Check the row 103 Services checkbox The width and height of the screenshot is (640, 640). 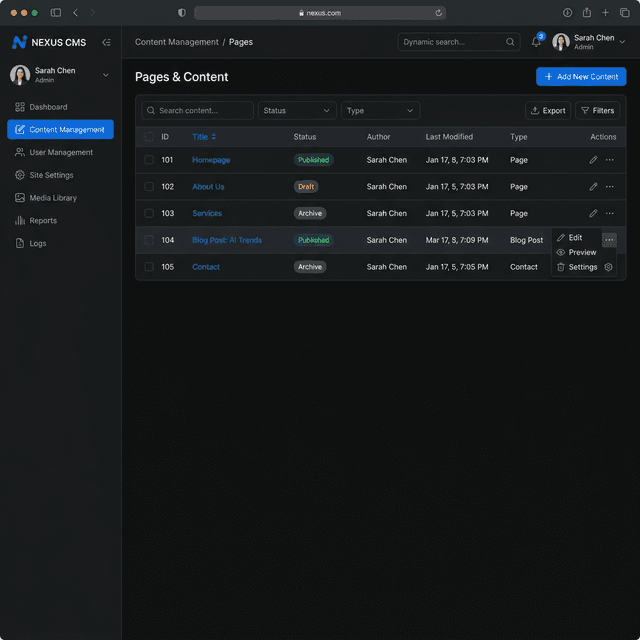tap(149, 213)
